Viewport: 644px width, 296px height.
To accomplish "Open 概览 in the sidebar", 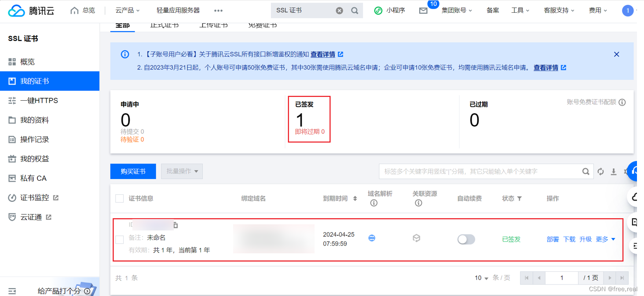I will 50,62.
